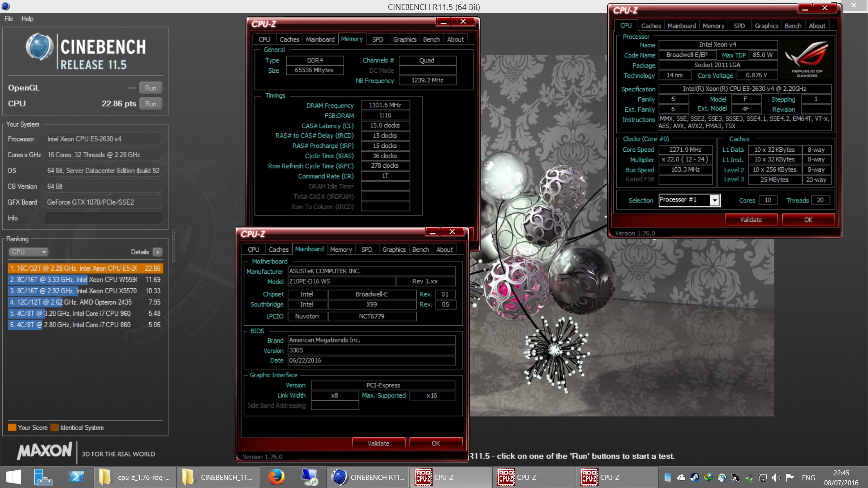Run the CPU benchmark
The width and height of the screenshot is (868, 488).
coord(151,104)
